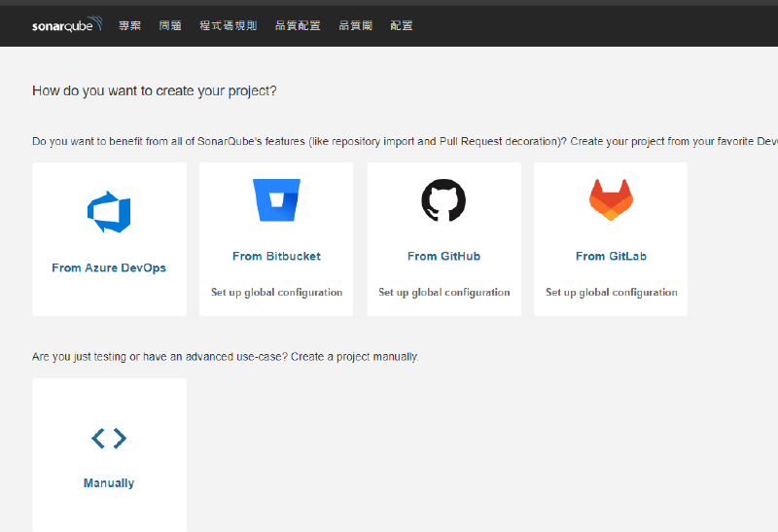Click the GitLab fox logo icon
The width and height of the screenshot is (778, 532).
[611, 200]
